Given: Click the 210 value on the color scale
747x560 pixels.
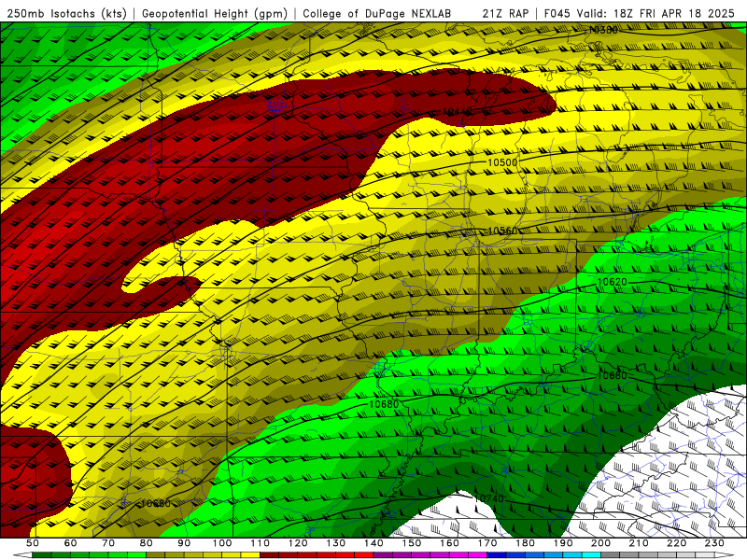Looking at the screenshot, I should click(639, 543).
